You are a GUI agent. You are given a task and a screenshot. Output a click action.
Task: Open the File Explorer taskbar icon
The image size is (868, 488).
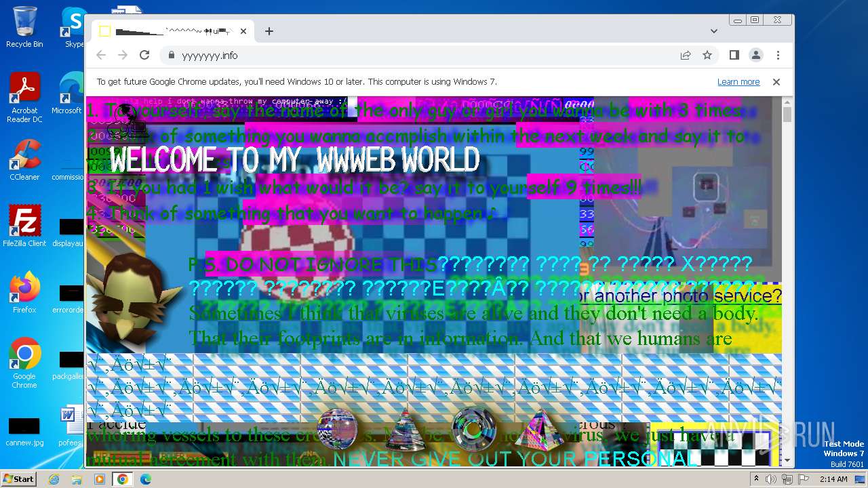coord(77,479)
